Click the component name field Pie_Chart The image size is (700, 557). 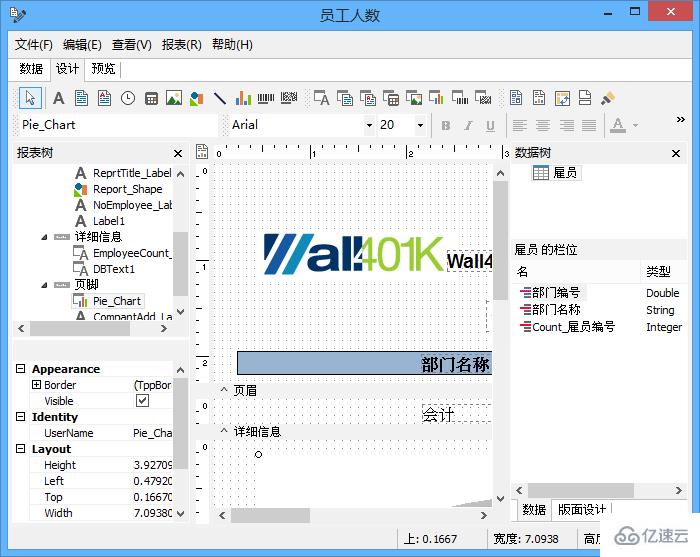tap(118, 125)
